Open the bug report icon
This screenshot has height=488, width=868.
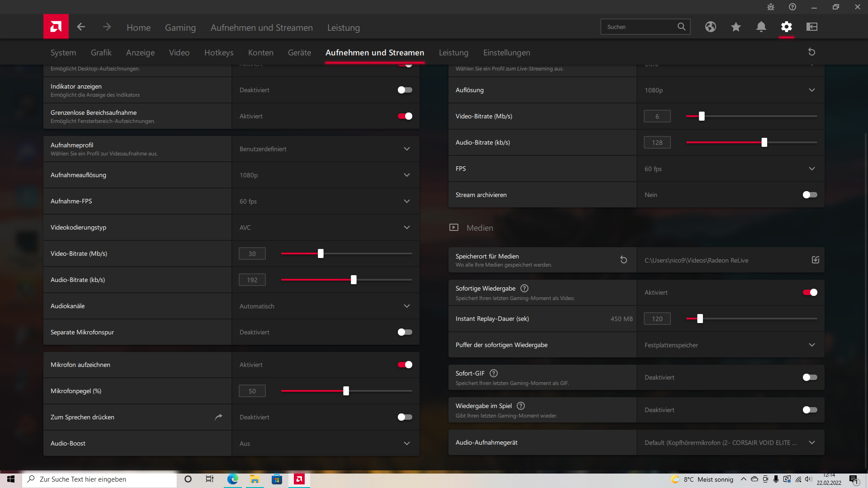771,7
